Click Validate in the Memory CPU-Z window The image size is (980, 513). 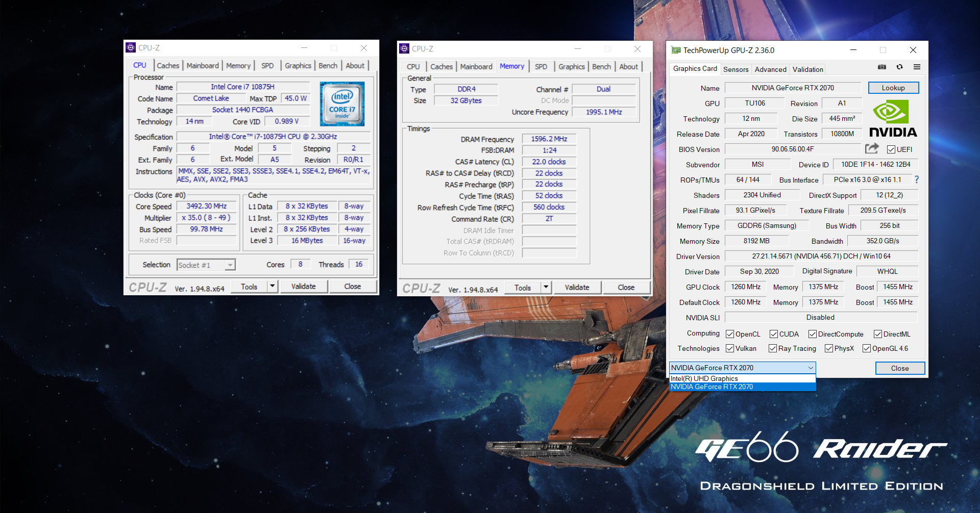(x=577, y=287)
